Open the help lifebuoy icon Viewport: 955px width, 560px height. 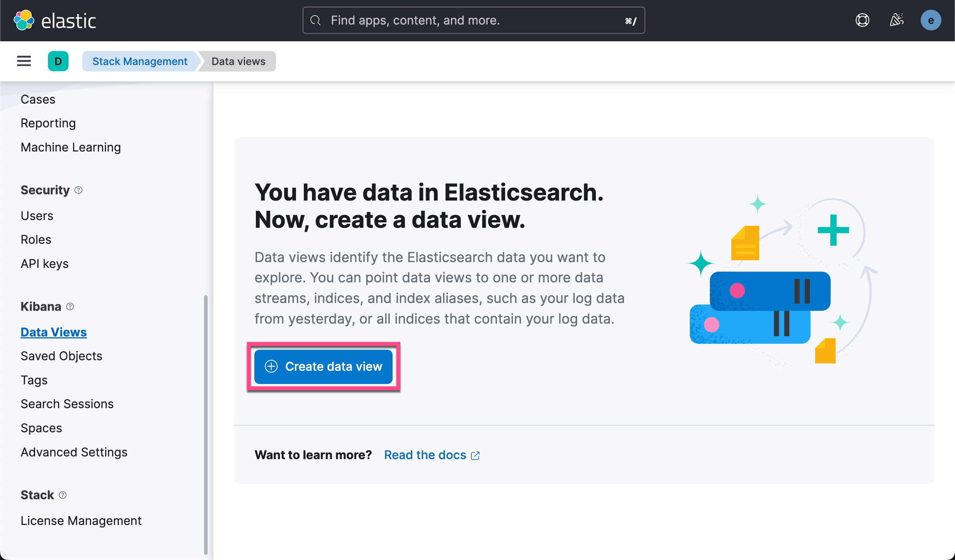[862, 20]
